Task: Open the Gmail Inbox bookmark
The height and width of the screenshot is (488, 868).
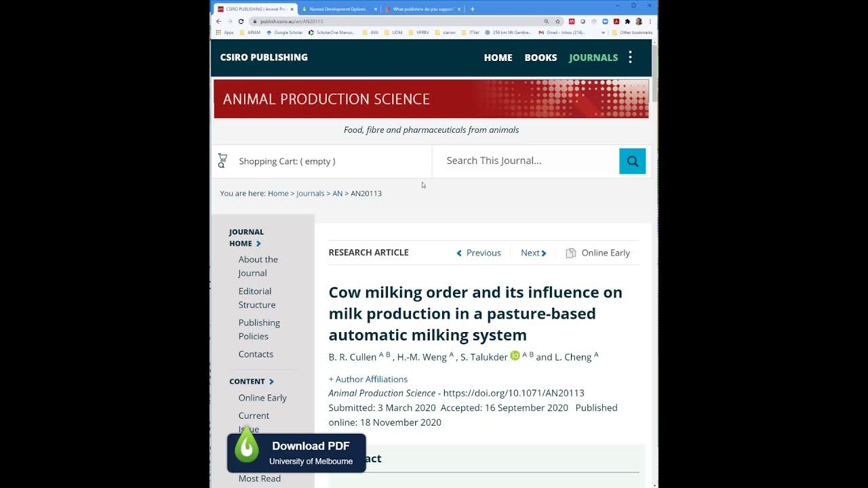Action: point(561,33)
